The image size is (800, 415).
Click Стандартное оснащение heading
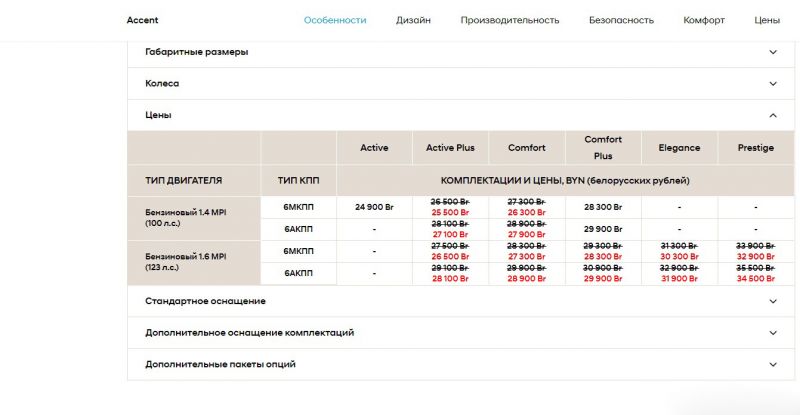pos(205,301)
